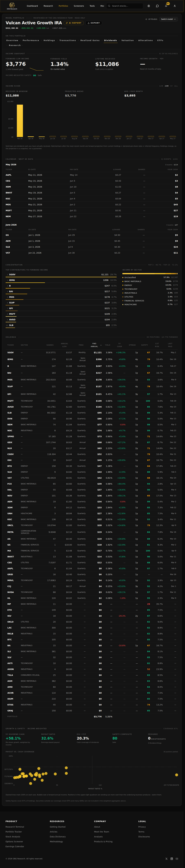The width and height of the screenshot is (185, 868).
Task: Sort holdings by Ticker column
Action: pyautogui.click(x=10, y=345)
